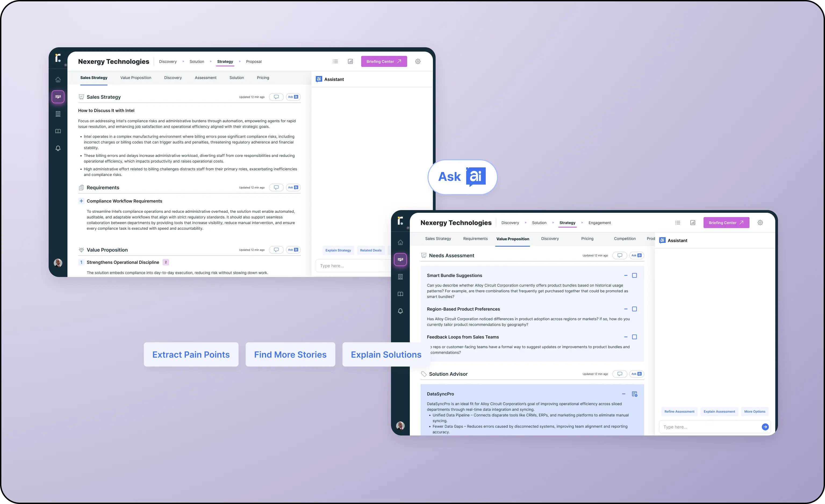825x504 pixels.
Task: Check the Smart Bundle Suggestions checkbox
Action: (634, 275)
